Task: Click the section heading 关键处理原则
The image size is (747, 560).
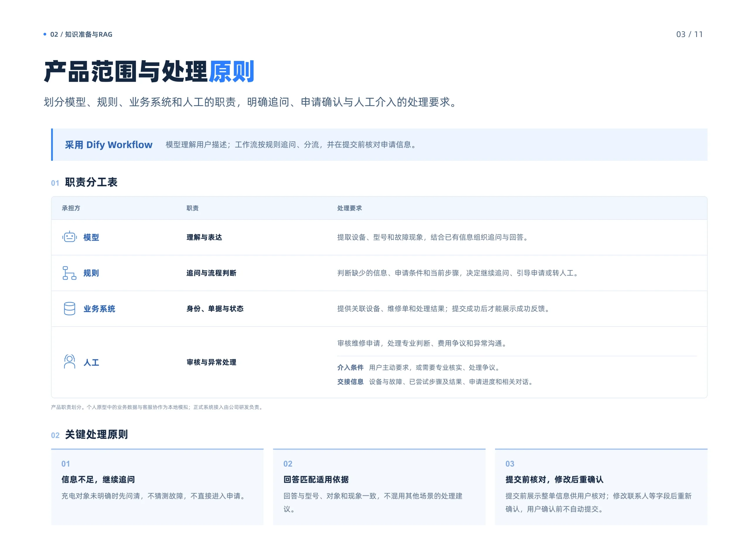Action: (96, 434)
